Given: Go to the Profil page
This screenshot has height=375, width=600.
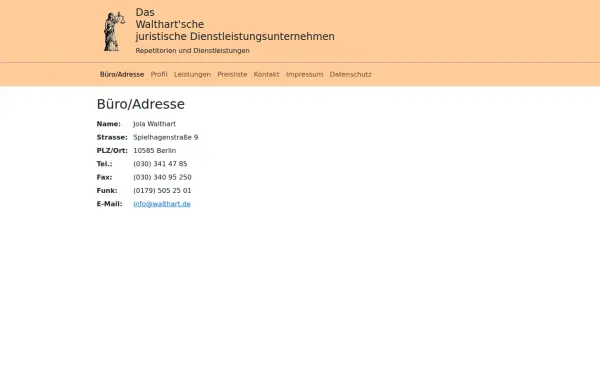Looking at the screenshot, I should coord(159,74).
